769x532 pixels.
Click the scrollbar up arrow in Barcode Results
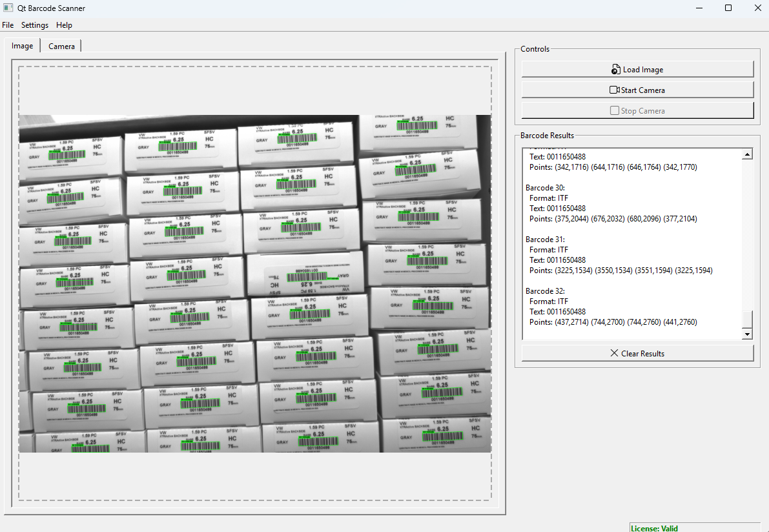coord(747,153)
